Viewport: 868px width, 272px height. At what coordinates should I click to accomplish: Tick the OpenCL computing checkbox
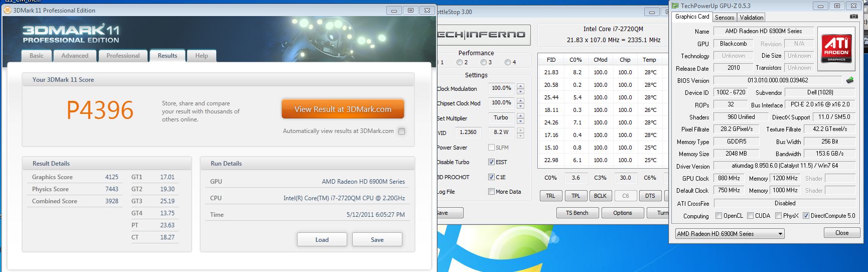[718, 216]
